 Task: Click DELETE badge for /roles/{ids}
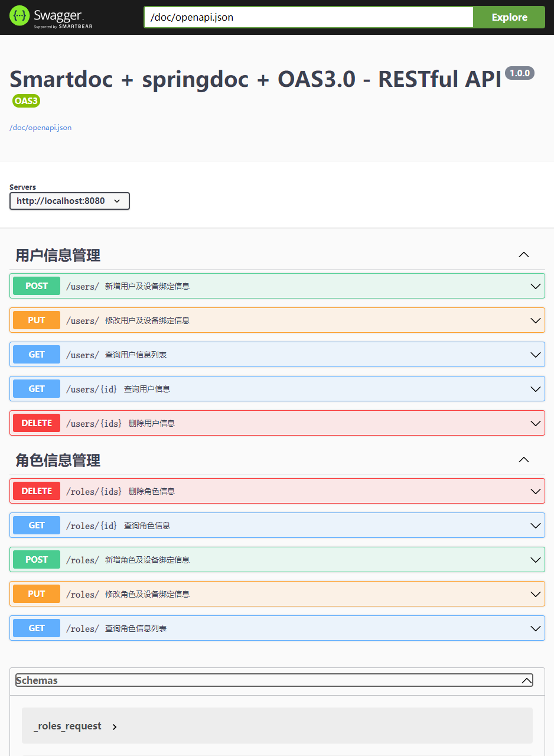point(37,491)
